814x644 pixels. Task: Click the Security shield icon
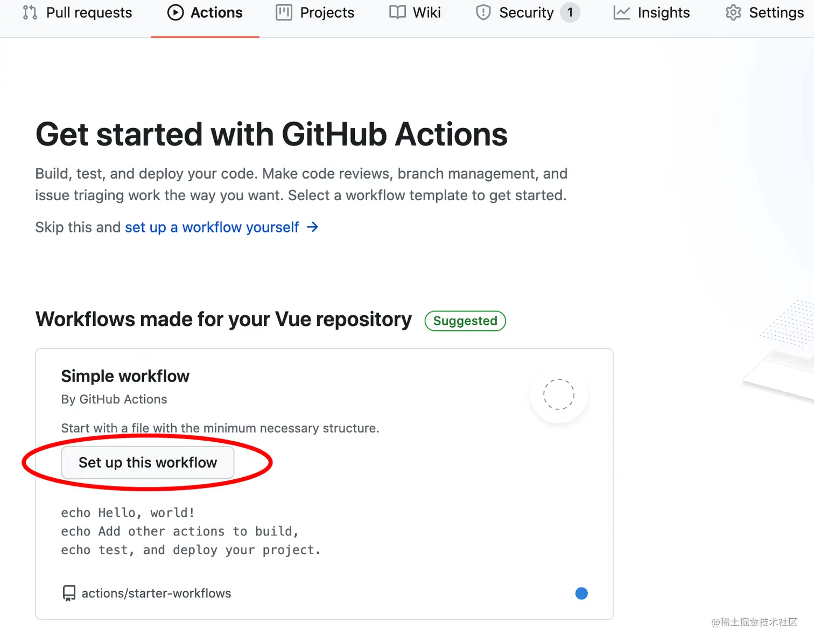483,12
